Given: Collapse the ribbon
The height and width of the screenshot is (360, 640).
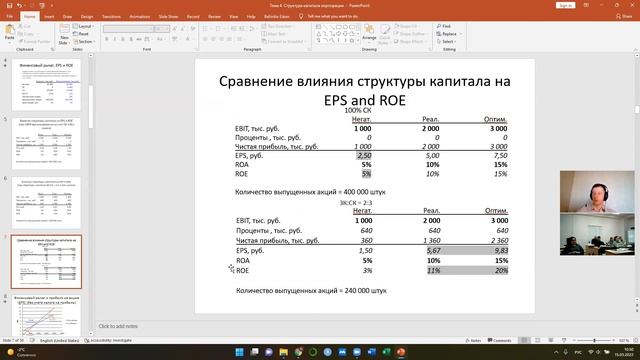Looking at the screenshot, I should pyautogui.click(x=636, y=49).
